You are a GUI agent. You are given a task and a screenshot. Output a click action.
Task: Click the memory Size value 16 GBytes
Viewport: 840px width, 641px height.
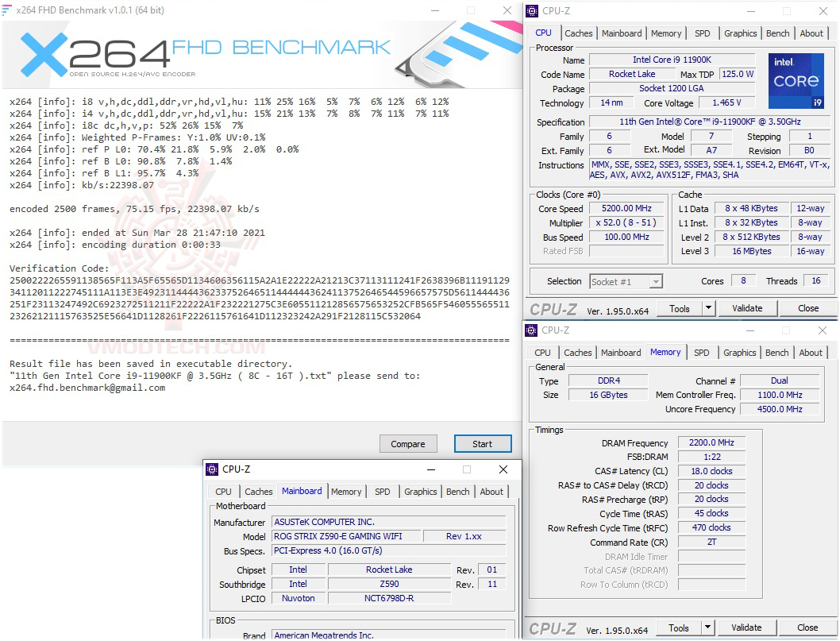coord(608,395)
